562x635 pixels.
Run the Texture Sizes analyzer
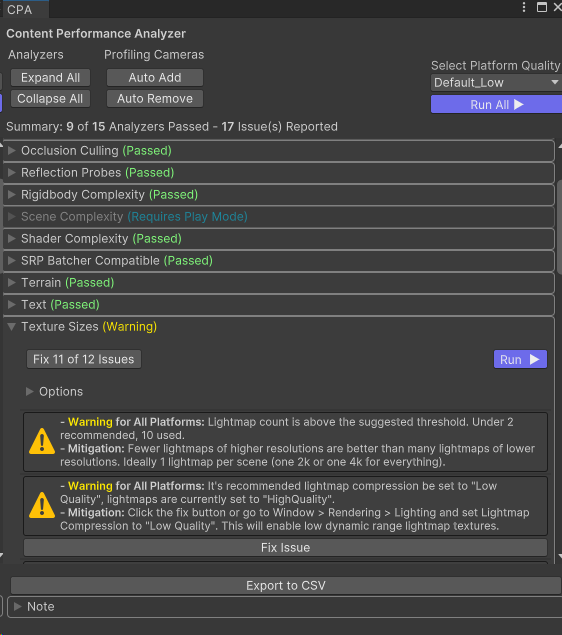[520, 359]
